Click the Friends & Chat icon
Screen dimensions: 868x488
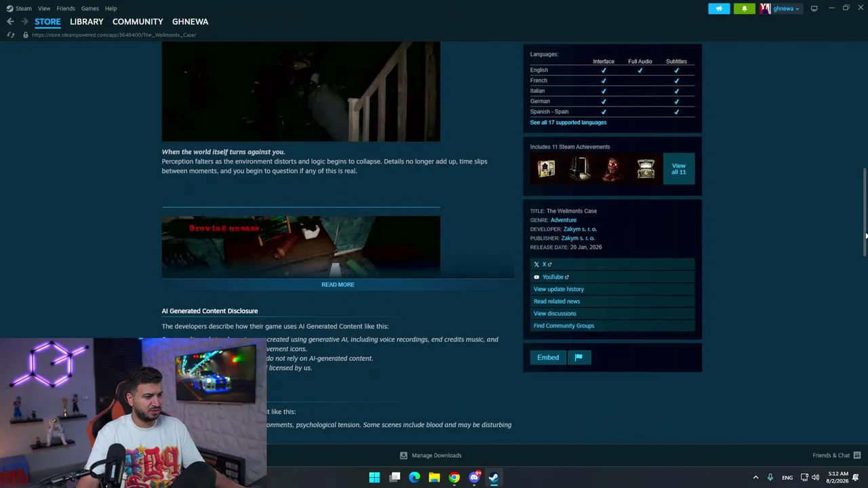point(857,455)
